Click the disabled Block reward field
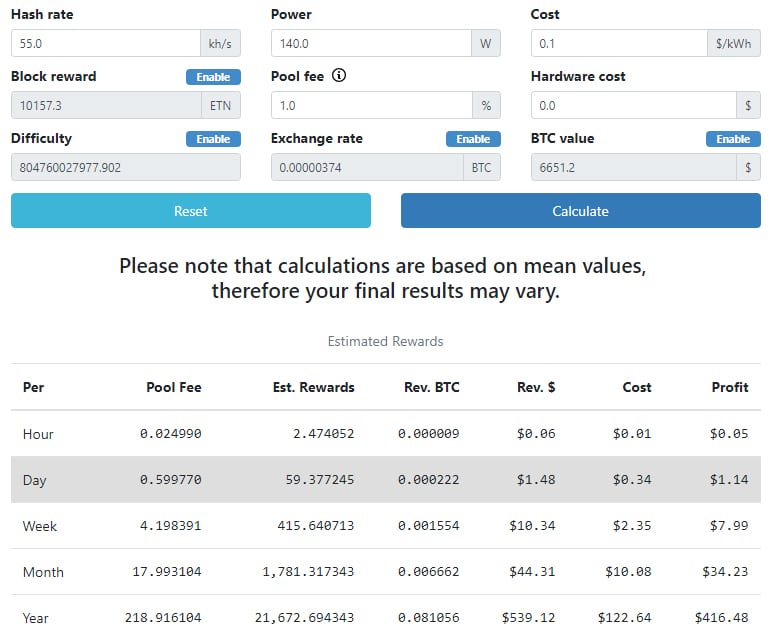The image size is (772, 640). tap(106, 105)
